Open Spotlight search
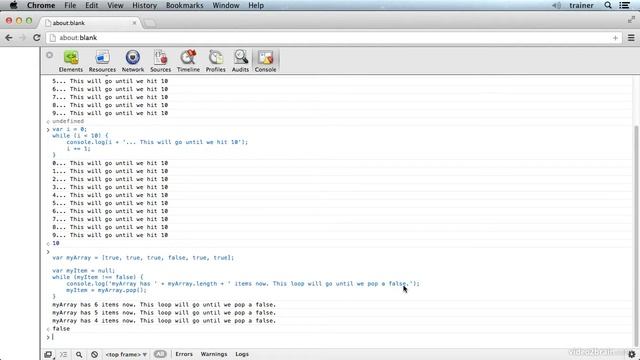This screenshot has height=360, width=640. pyautogui.click(x=608, y=5)
